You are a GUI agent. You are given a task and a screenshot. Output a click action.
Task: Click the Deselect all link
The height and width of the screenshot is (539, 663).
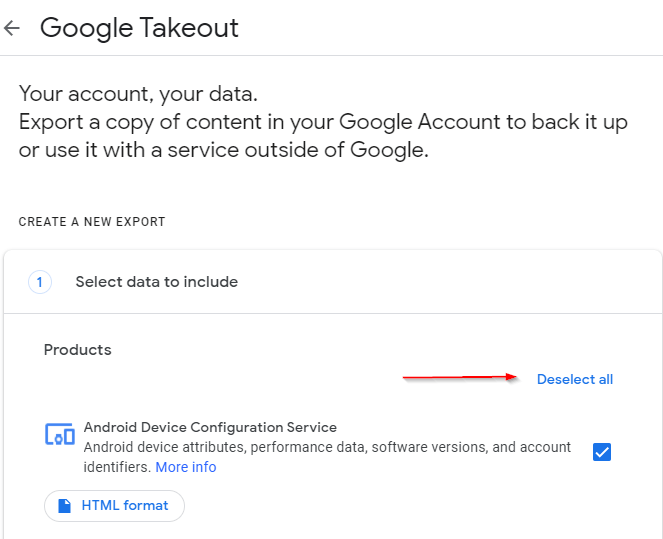(575, 379)
